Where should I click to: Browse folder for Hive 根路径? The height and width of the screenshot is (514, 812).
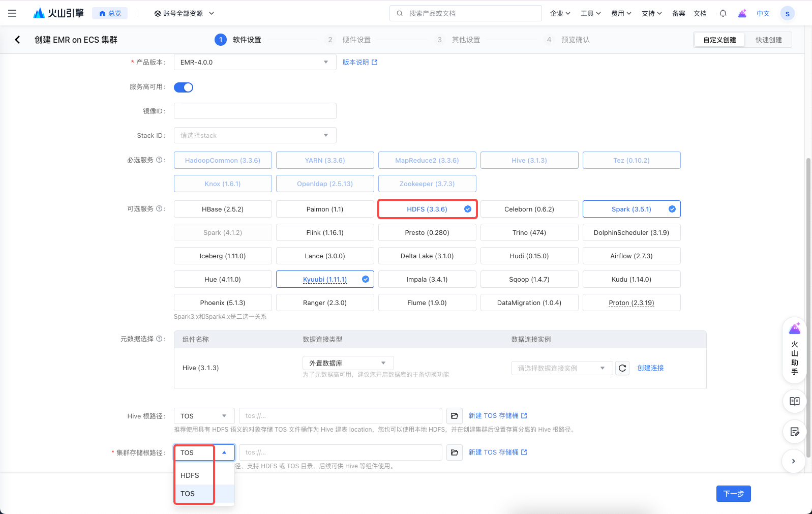(455, 416)
